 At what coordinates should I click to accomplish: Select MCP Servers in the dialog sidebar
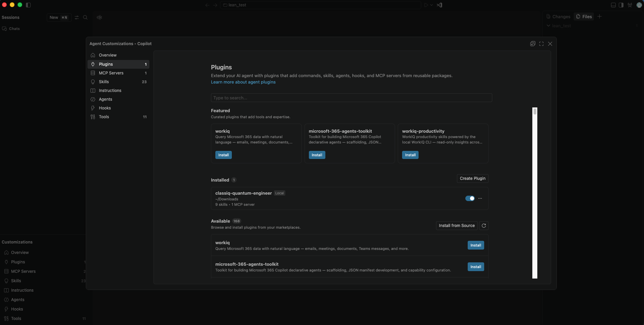click(x=118, y=73)
